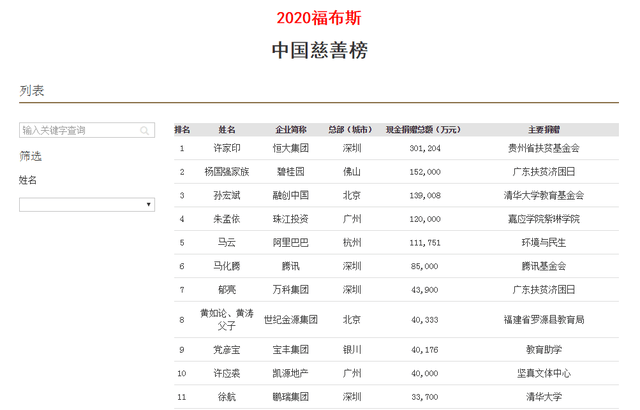
Task: Focus the keyword search input field
Action: point(78,130)
